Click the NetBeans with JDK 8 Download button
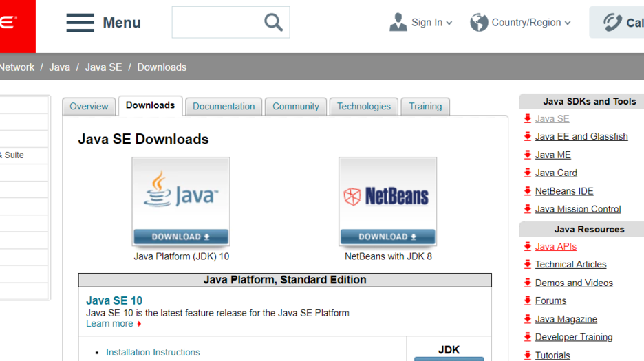The width and height of the screenshot is (644, 361). coord(387,237)
